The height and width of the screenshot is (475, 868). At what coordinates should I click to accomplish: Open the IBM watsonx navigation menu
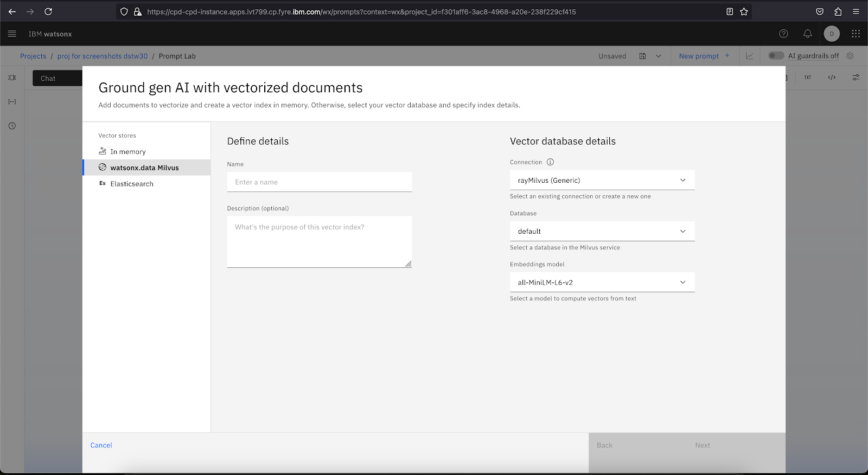pyautogui.click(x=12, y=34)
